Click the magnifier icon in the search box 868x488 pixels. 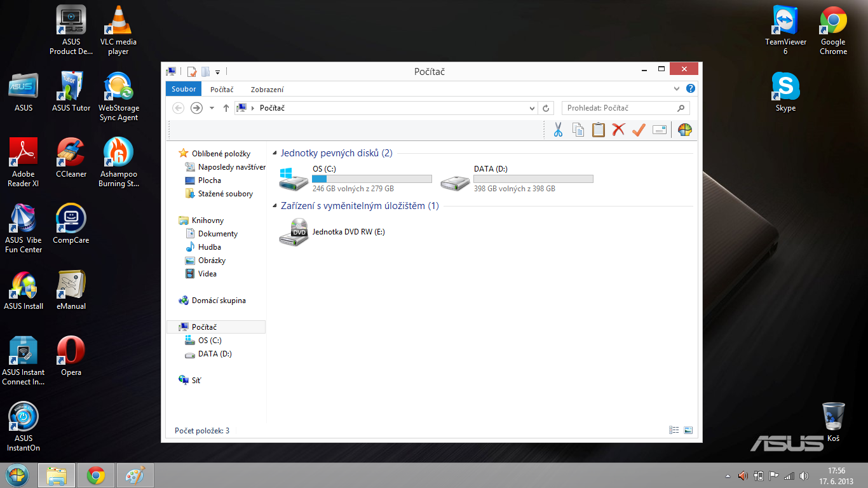pos(681,108)
